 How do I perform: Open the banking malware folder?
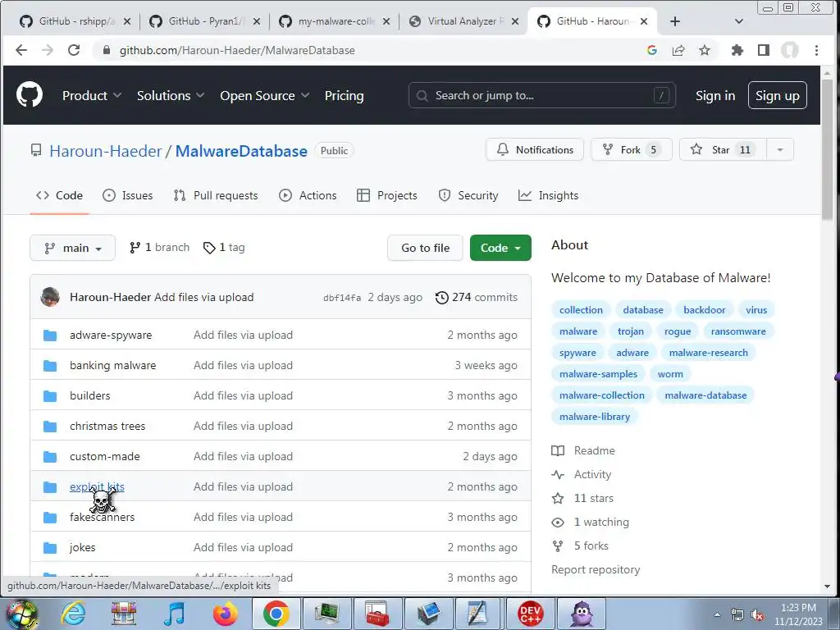coord(113,365)
